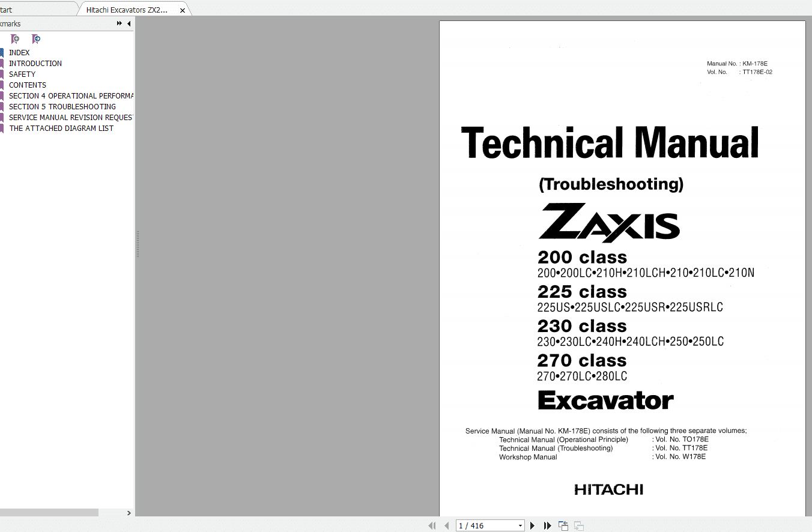Click the bookmark icon beside SECTION 5 TROUBLESHOOTING
Viewport: 812px width, 532px height.
2,107
